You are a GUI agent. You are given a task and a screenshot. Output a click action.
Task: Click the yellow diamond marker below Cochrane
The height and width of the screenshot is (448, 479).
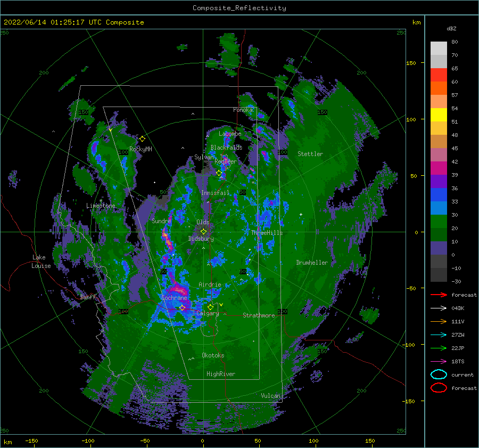[x=182, y=308]
